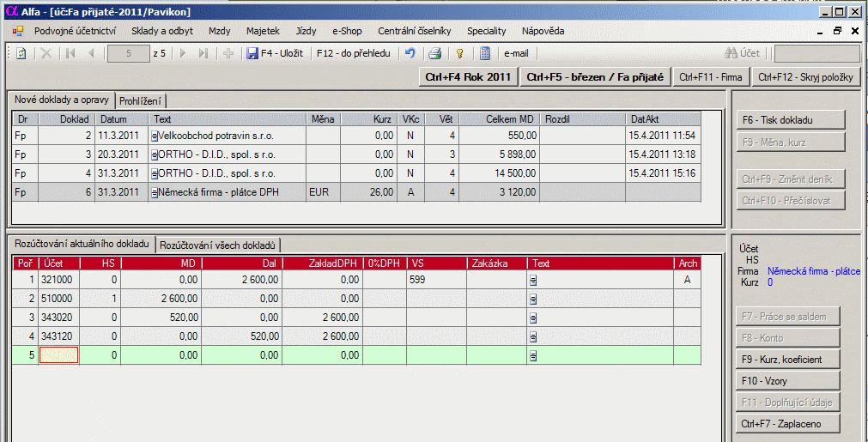The height and width of the screenshot is (442, 868).
Task: Switch to Rozúčtování všech dokladů tab
Action: [x=219, y=245]
